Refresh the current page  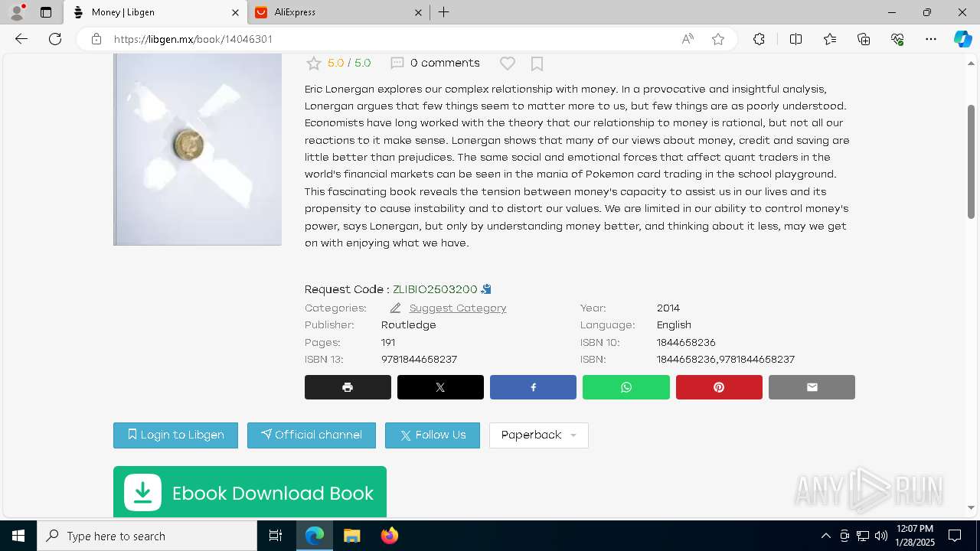(x=55, y=39)
